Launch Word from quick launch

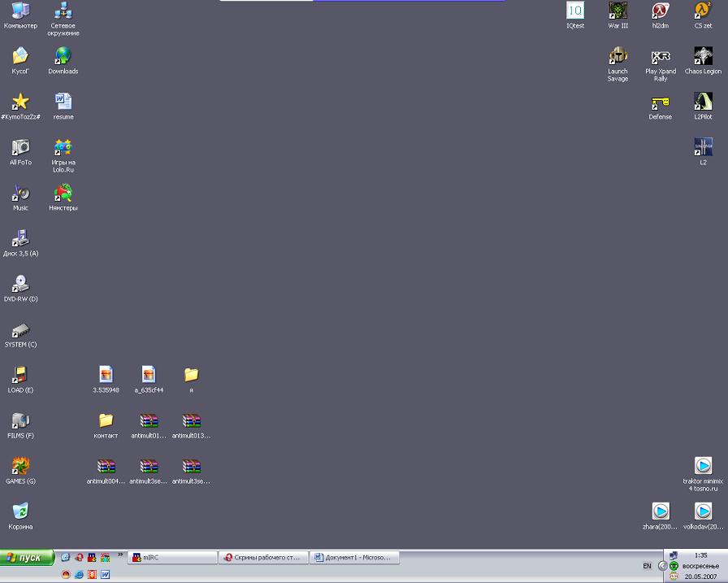(106, 575)
